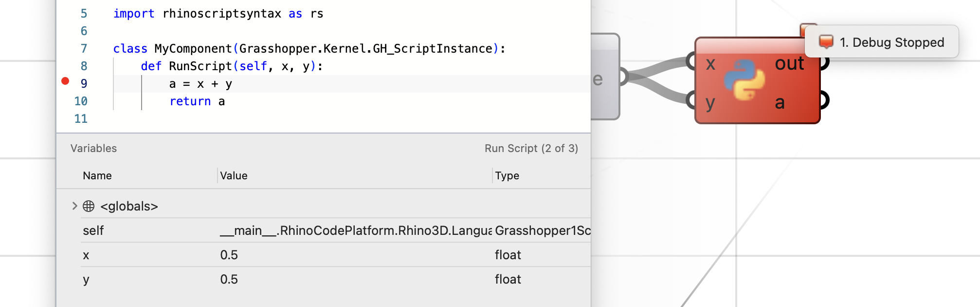Screen dimensions: 980x307
Task: Click the a output grip on the component
Action: pos(824,100)
